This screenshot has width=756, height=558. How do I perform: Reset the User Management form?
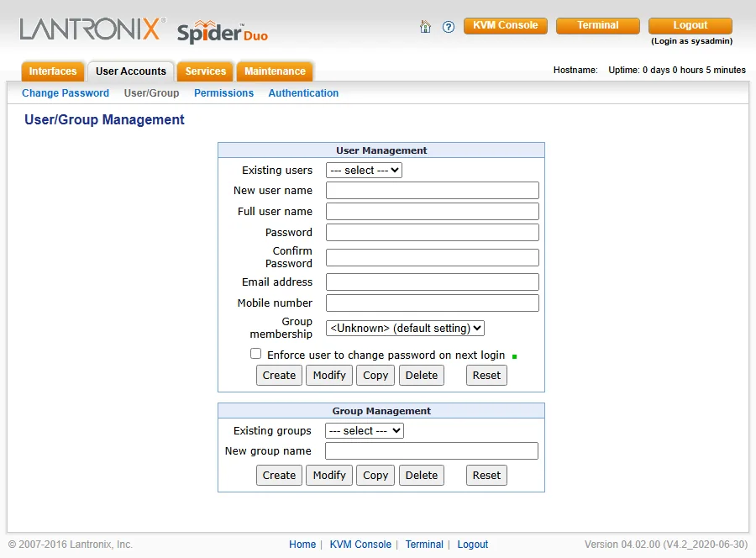486,375
